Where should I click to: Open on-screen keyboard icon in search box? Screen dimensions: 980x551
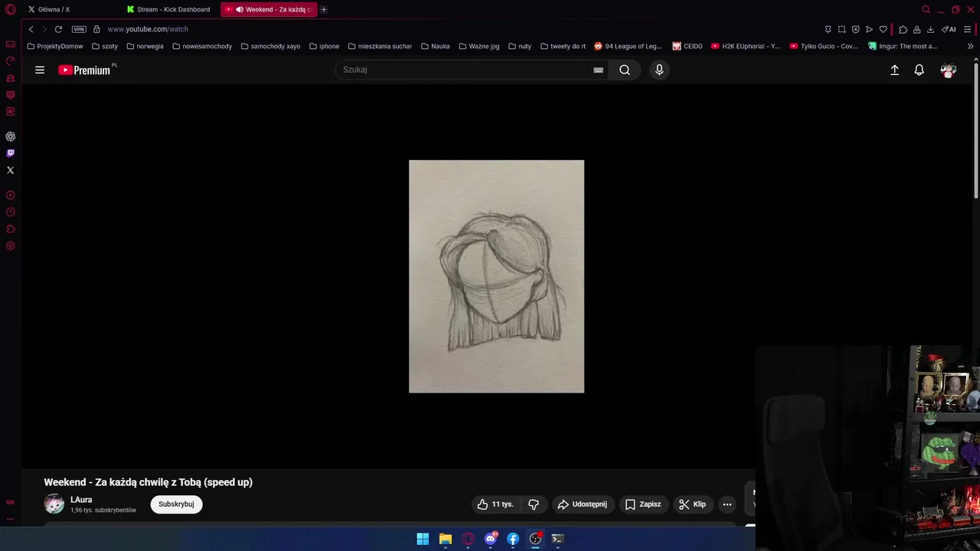[x=598, y=70]
